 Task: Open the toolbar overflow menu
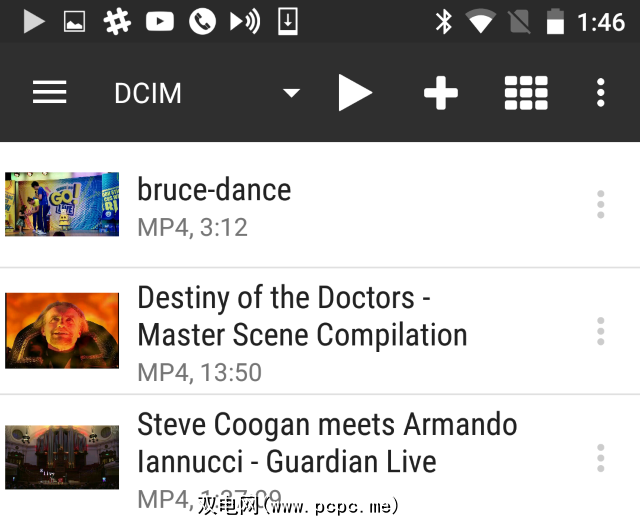(x=600, y=93)
